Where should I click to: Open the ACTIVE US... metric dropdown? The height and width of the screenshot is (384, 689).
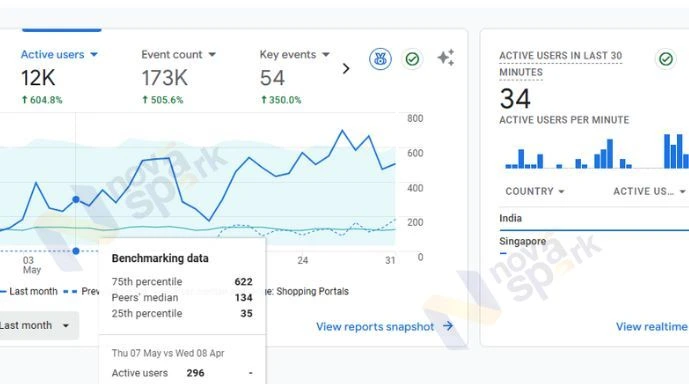coord(649,192)
